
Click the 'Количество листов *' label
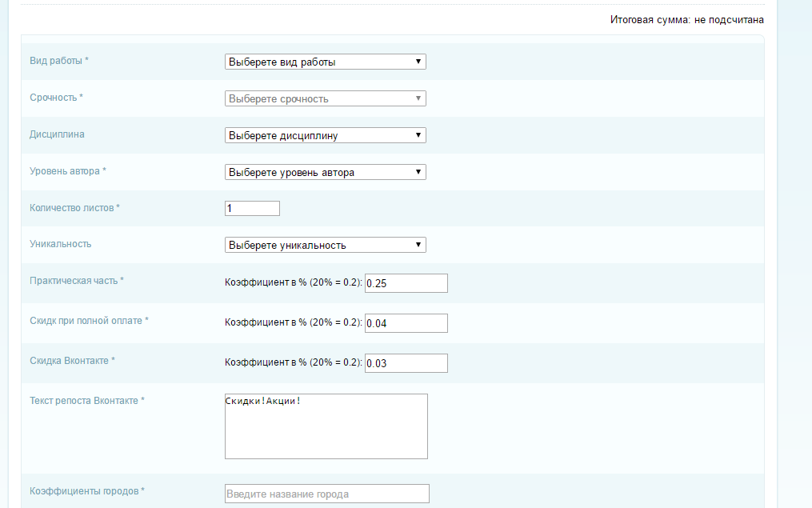coord(74,208)
